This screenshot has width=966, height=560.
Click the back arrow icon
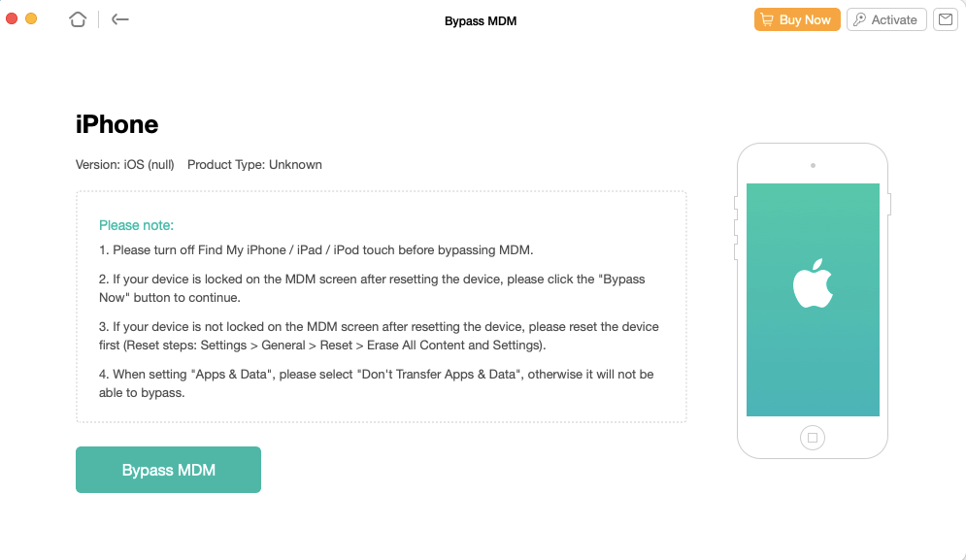[120, 19]
